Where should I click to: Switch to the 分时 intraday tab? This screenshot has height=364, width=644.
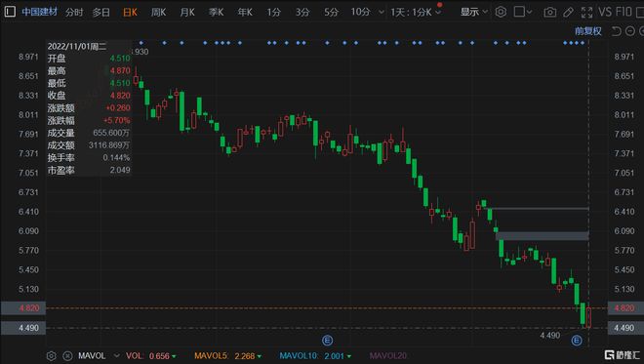[x=74, y=13]
